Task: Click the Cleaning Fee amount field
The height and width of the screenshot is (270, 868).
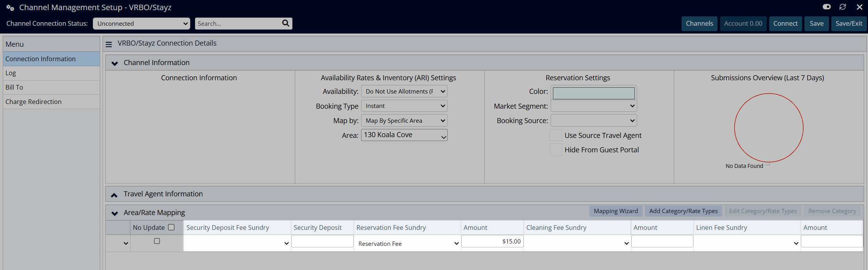Action: (x=662, y=241)
